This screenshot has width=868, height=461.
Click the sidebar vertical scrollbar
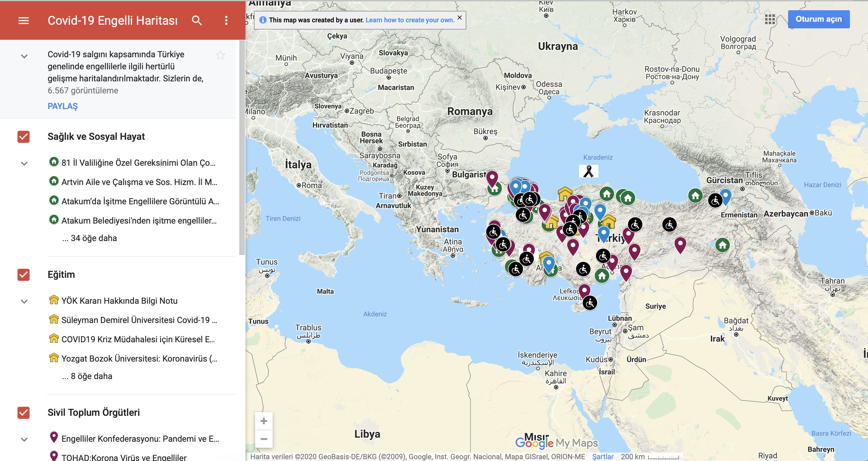click(x=242, y=148)
